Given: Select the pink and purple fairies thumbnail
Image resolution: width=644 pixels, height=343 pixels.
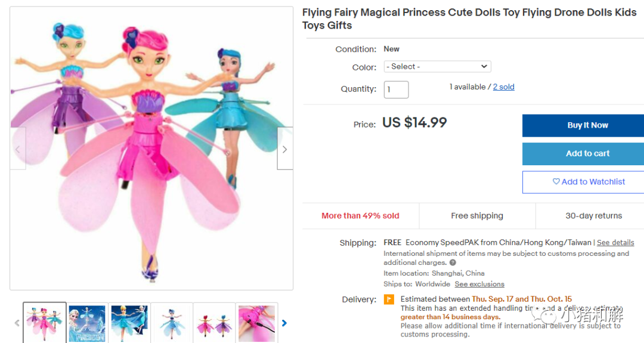Looking at the screenshot, I should [x=214, y=323].
